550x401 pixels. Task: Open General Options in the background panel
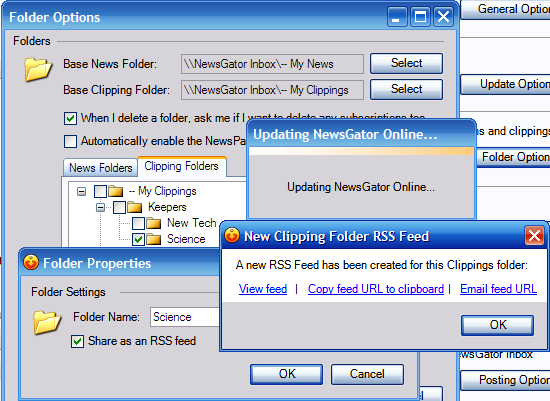[x=505, y=9]
